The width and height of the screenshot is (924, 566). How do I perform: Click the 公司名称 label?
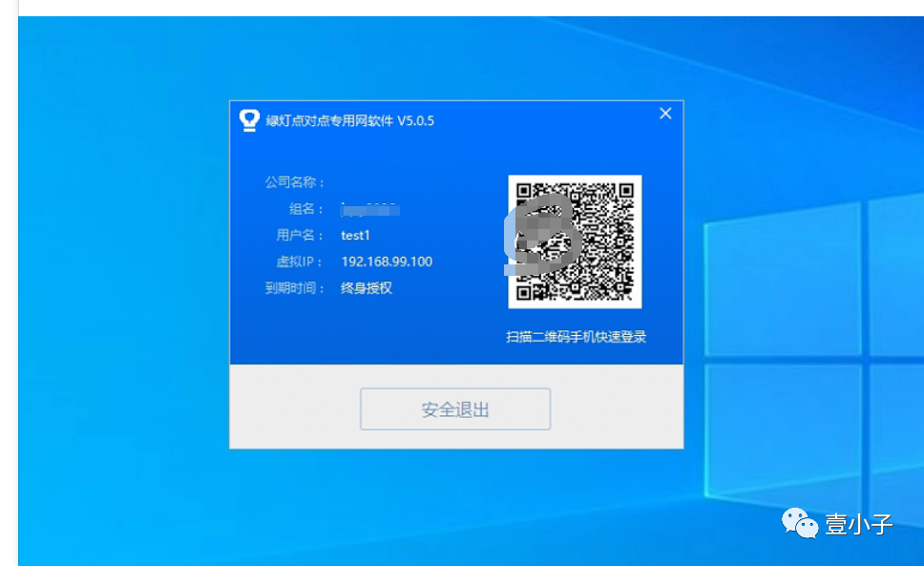(295, 182)
